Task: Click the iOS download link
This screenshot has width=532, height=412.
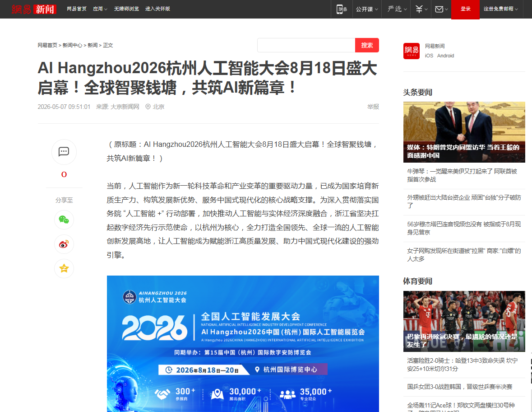Action: [429, 56]
